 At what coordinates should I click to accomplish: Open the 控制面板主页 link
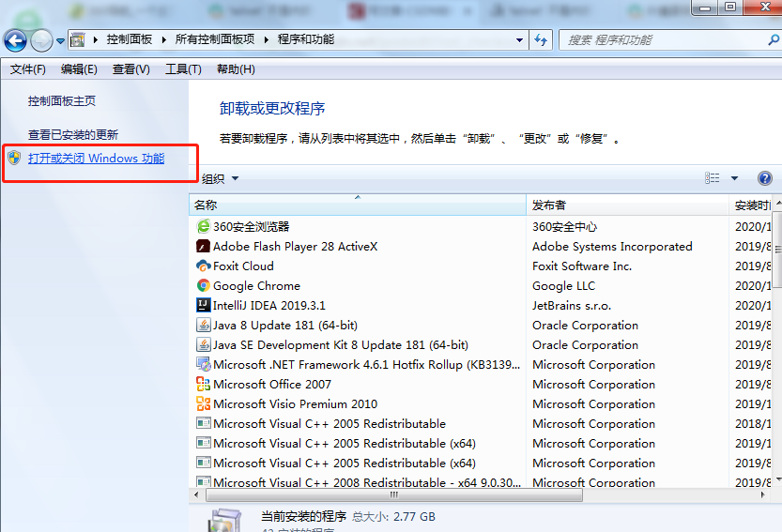[62, 101]
